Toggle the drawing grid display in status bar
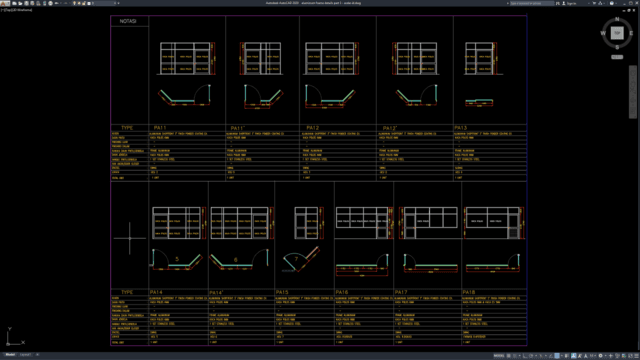This screenshot has width=640, height=360. coord(509,356)
